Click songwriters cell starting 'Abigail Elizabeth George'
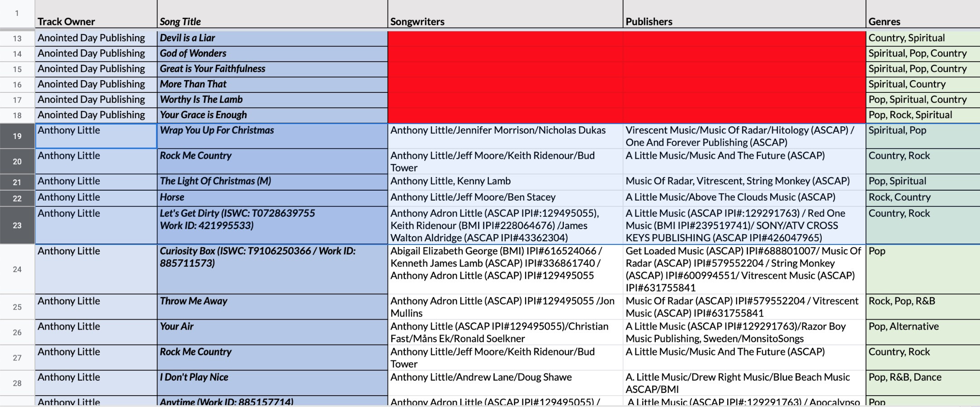980x407 pixels. [x=505, y=269]
